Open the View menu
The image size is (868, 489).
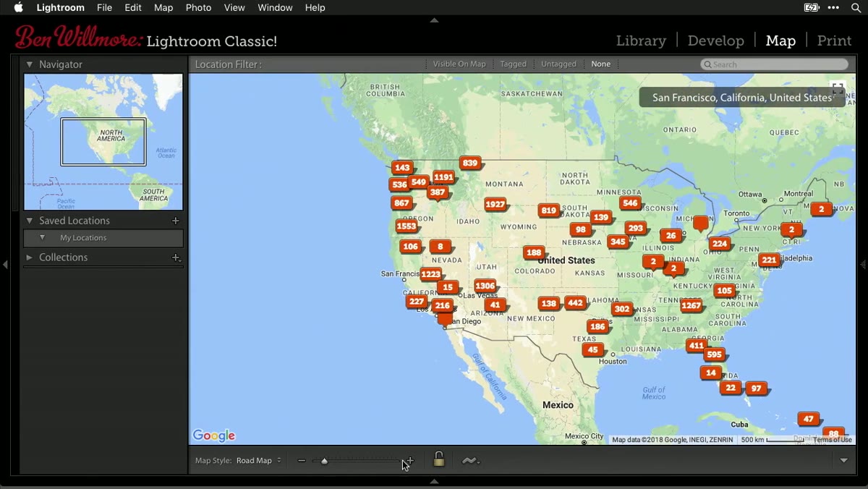(x=234, y=8)
